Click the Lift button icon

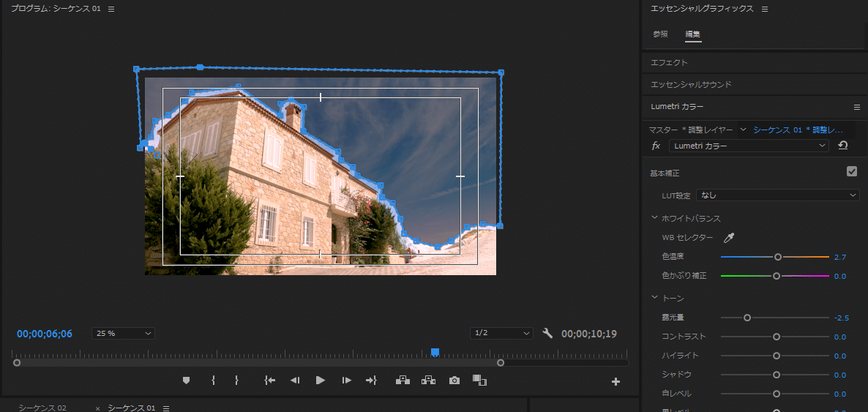point(403,381)
